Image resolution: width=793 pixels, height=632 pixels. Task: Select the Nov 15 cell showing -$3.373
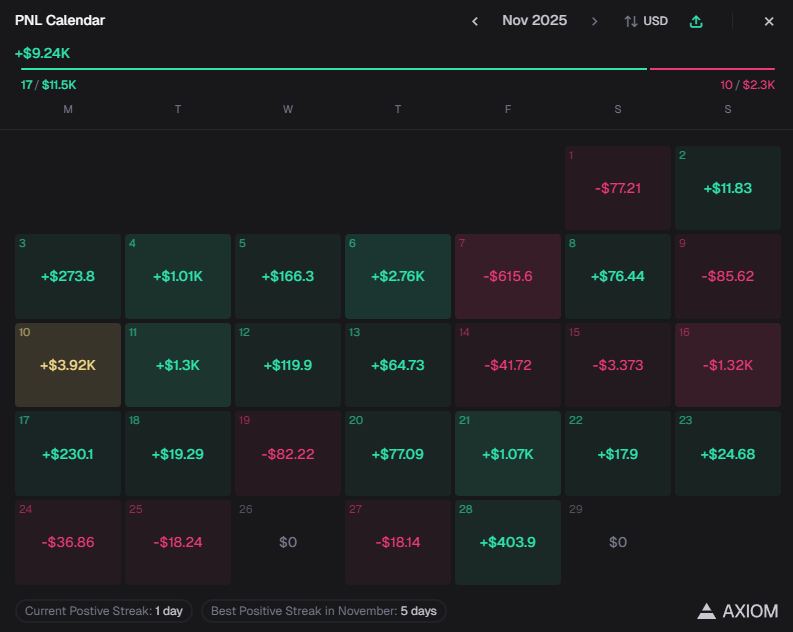(x=618, y=365)
